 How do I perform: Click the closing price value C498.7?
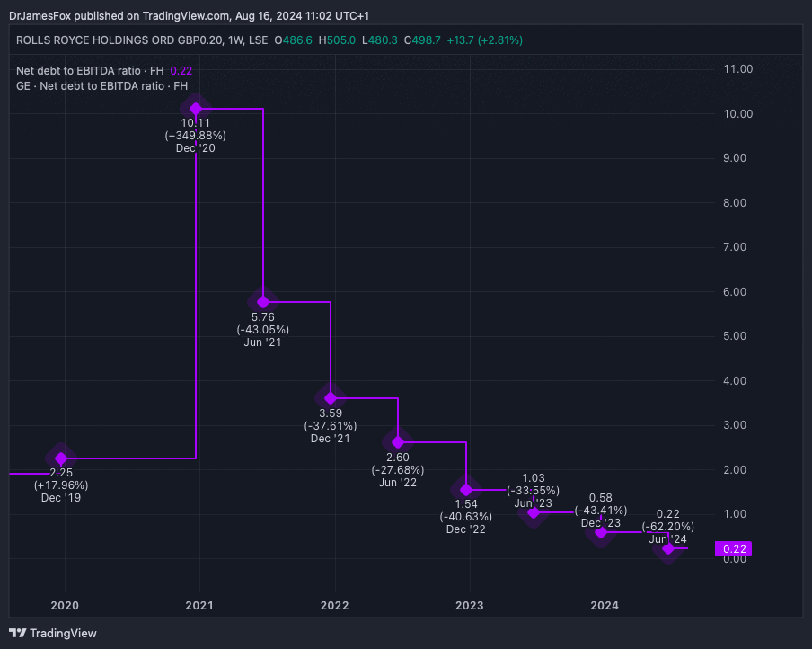click(x=421, y=40)
